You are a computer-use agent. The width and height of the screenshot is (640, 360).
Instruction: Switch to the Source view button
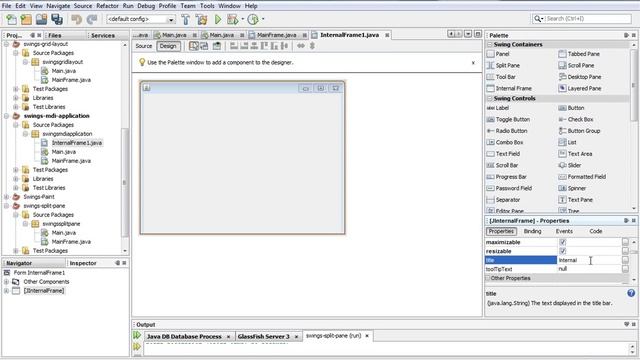click(x=144, y=46)
